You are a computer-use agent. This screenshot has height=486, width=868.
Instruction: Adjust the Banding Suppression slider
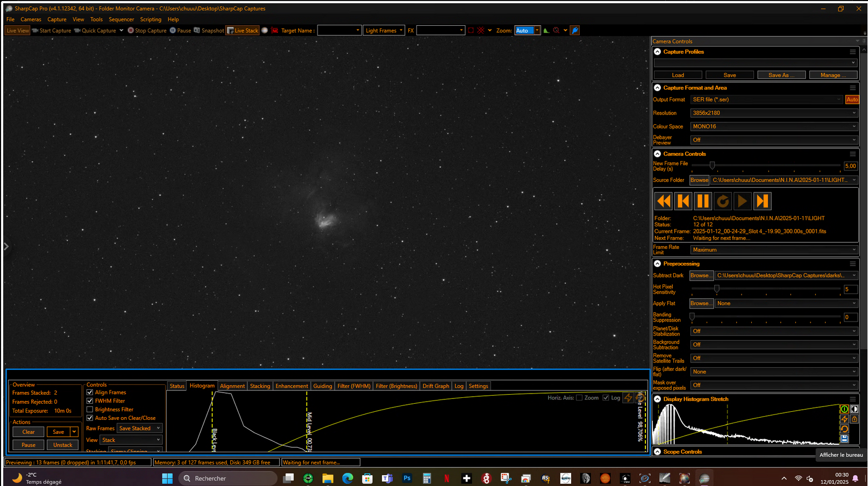tap(692, 317)
